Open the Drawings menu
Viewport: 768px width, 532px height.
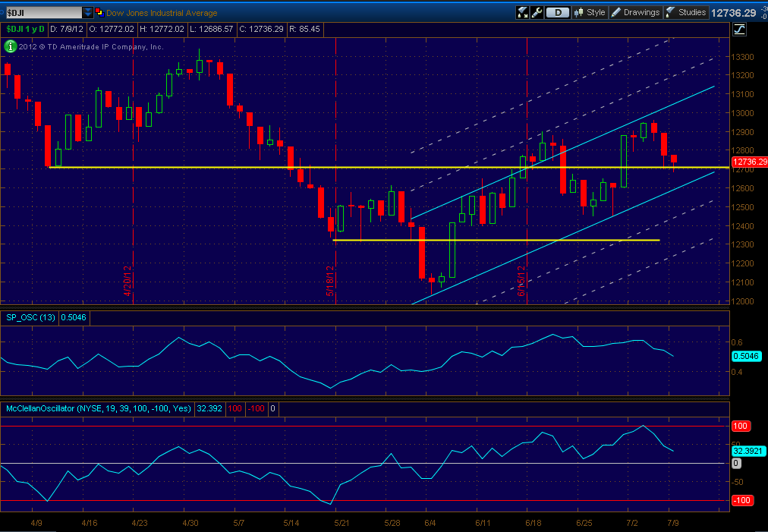click(x=636, y=13)
